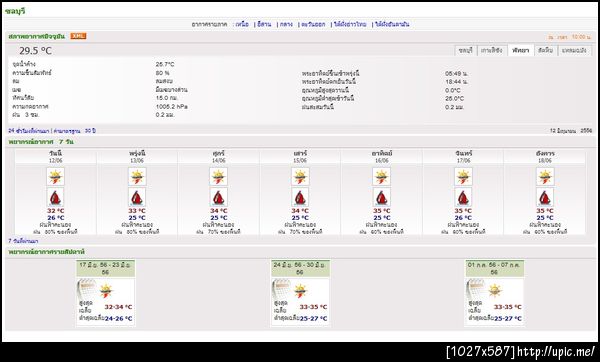The image size is (600, 362).
Task: Open the กลาง regional weather link
Action: [x=286, y=24]
